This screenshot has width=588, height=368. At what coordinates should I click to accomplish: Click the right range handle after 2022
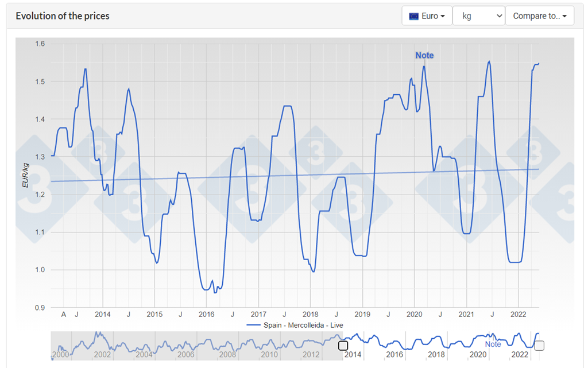[539, 346]
